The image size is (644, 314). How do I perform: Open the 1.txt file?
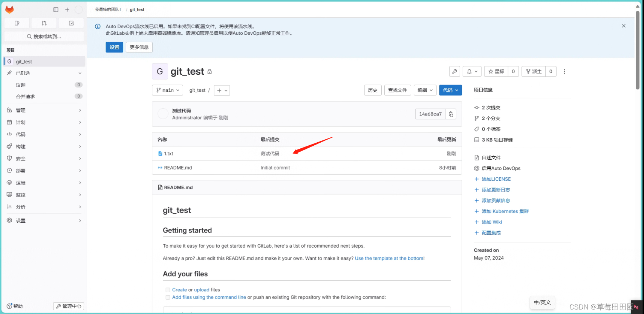168,154
